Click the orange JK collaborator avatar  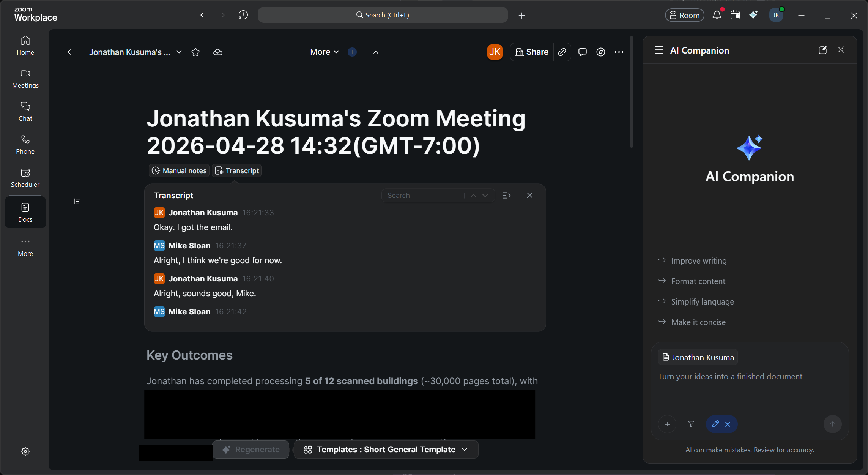click(x=495, y=52)
